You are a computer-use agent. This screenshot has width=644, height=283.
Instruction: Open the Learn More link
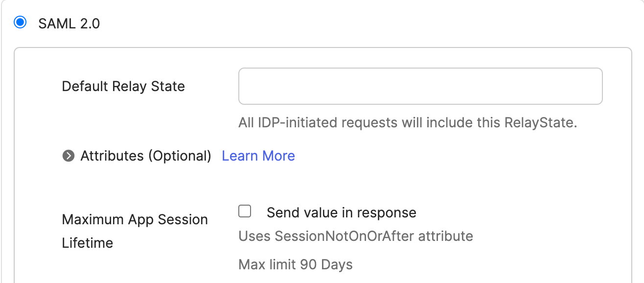[258, 156]
